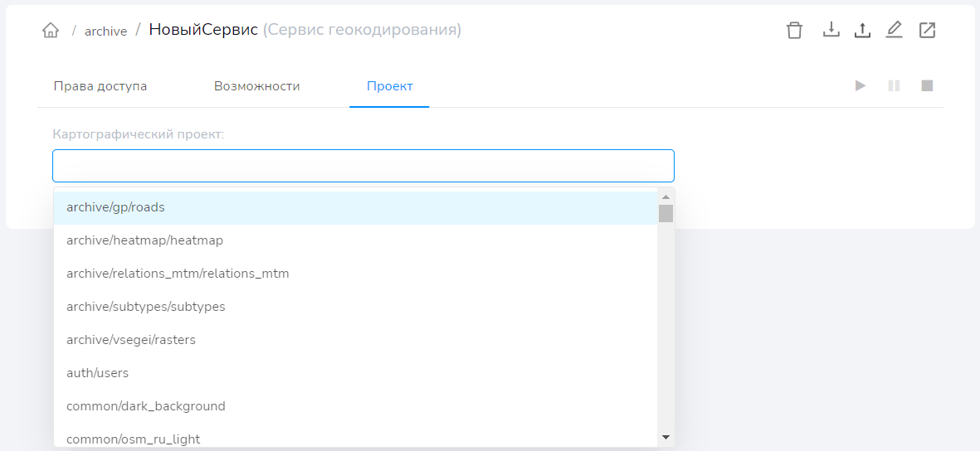Focus the Картографический проект input field

tap(363, 166)
